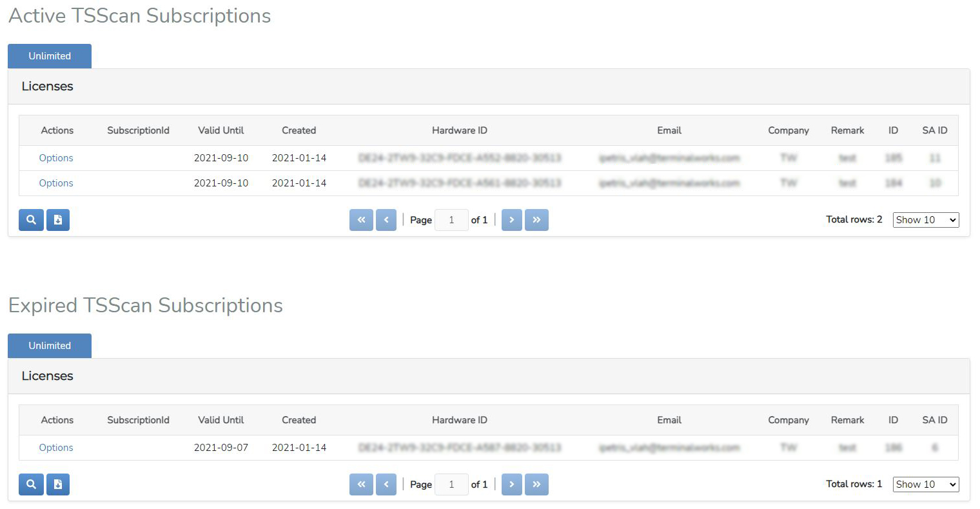The height and width of the screenshot is (509, 980).
Task: Click the Hardware ID header in Expired table
Action: (x=460, y=420)
